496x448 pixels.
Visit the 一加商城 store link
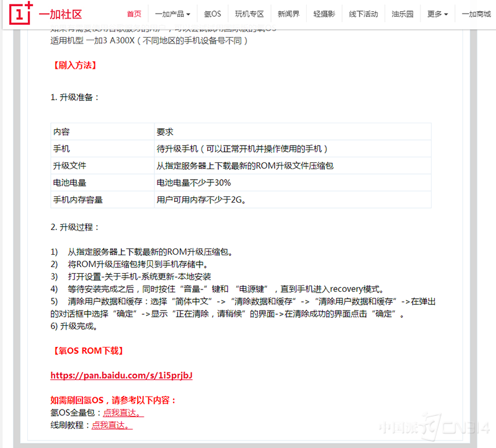click(x=476, y=14)
